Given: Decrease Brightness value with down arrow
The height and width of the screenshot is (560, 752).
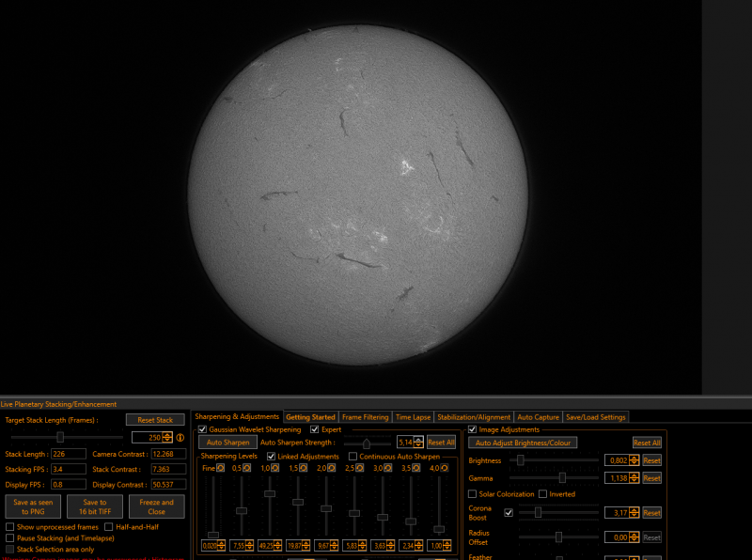Looking at the screenshot, I should tap(634, 463).
